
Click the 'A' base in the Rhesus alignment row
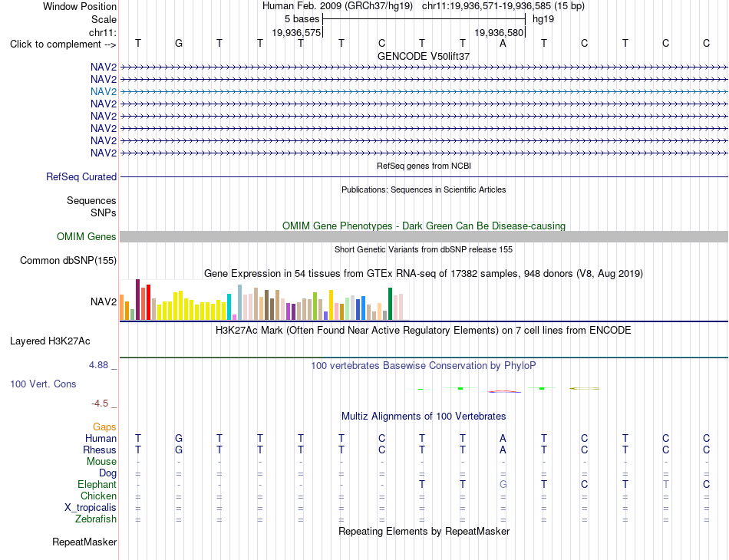tap(503, 450)
